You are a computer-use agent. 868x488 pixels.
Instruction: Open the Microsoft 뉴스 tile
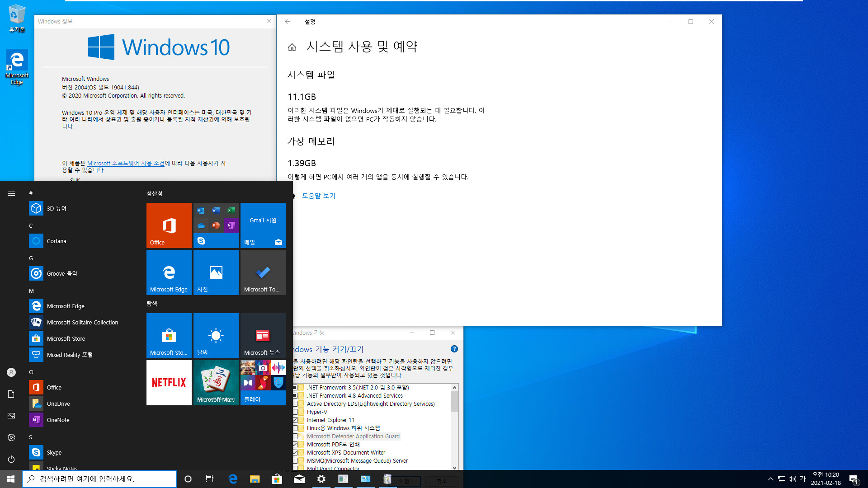263,336
